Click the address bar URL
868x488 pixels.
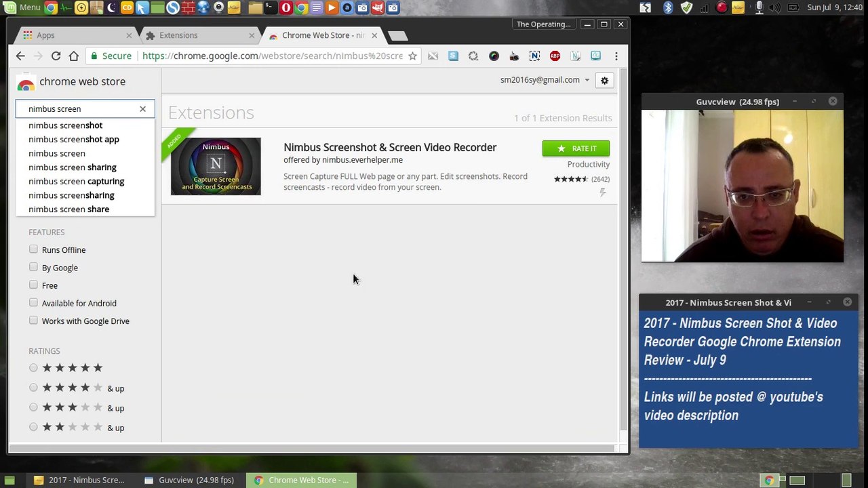273,56
